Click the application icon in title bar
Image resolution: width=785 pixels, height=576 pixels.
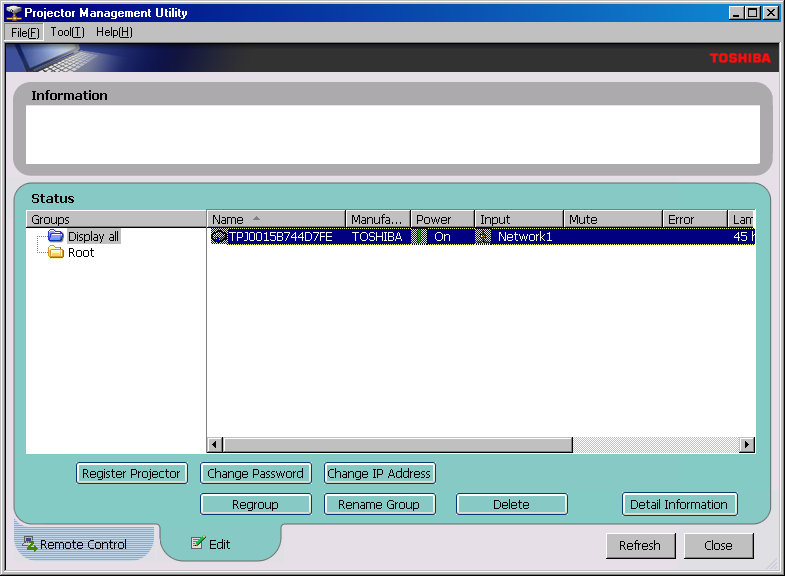click(x=14, y=13)
